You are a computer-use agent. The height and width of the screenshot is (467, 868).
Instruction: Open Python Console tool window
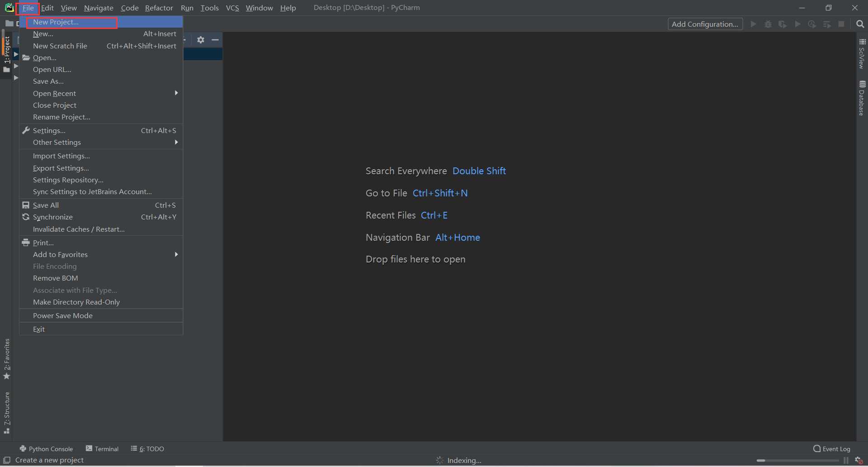point(46,449)
